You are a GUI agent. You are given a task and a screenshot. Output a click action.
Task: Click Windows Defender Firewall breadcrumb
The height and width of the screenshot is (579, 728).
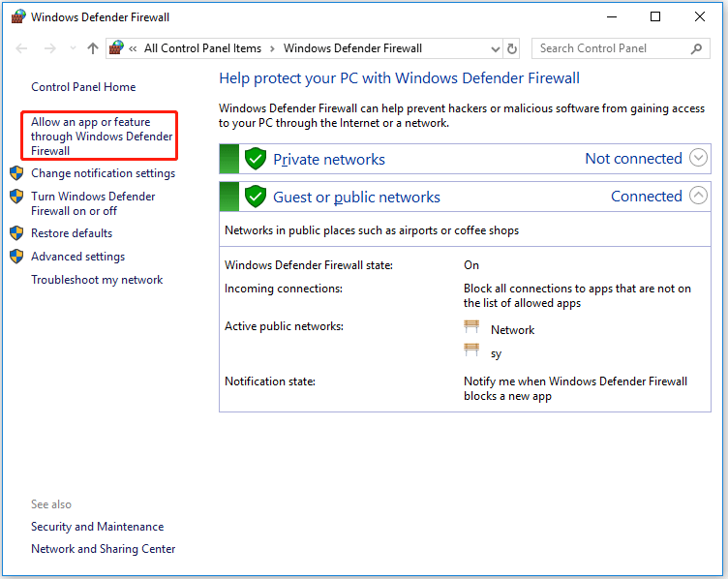click(352, 48)
